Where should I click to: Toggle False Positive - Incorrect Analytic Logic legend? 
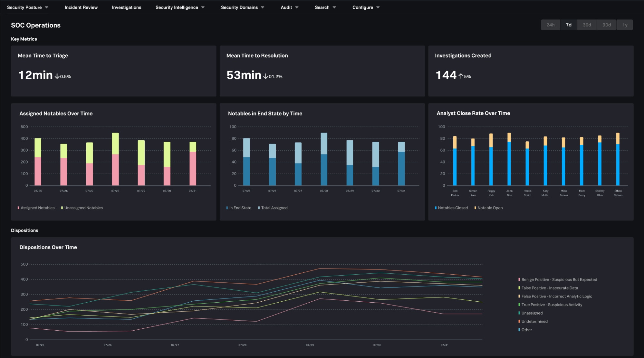pos(555,296)
